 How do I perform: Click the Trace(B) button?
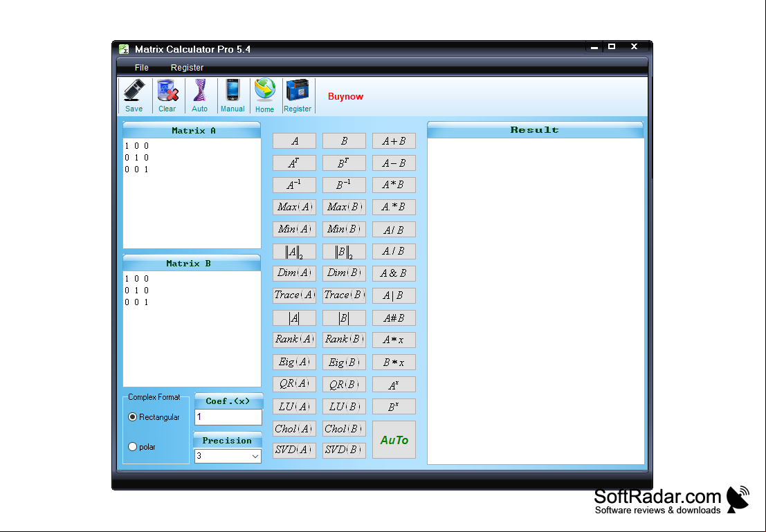[x=344, y=295]
